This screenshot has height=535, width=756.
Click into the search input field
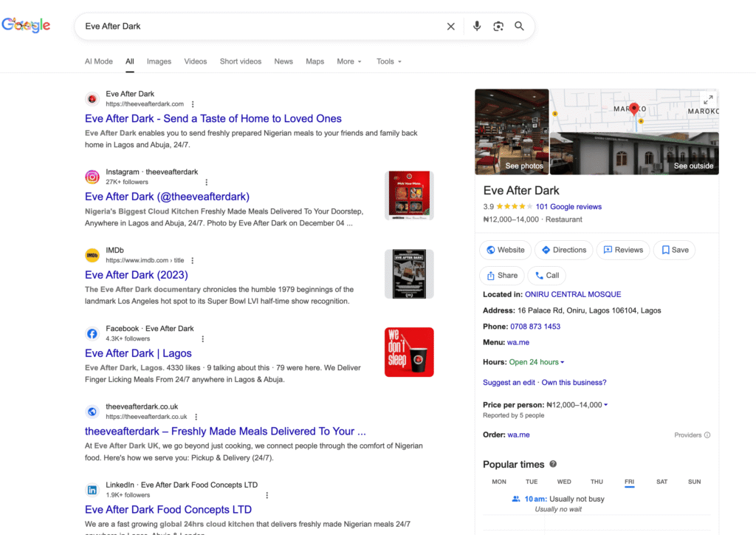(x=258, y=27)
